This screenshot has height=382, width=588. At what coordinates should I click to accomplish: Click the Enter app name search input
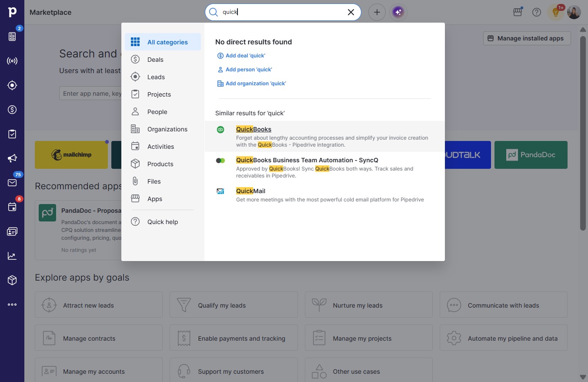(x=90, y=94)
